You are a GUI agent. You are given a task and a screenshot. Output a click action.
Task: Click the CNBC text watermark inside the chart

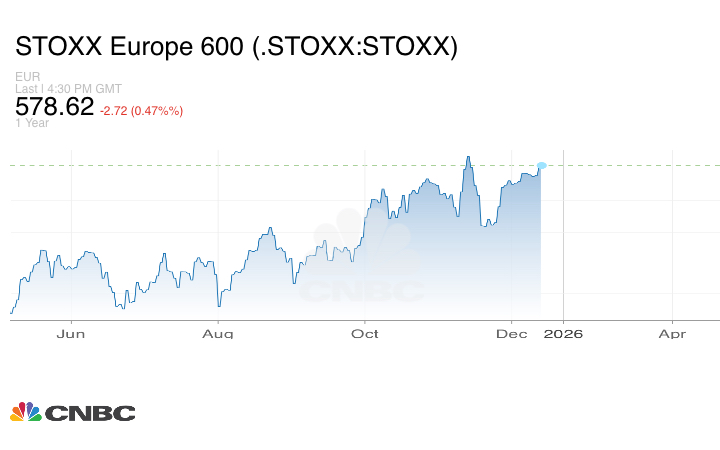361,291
